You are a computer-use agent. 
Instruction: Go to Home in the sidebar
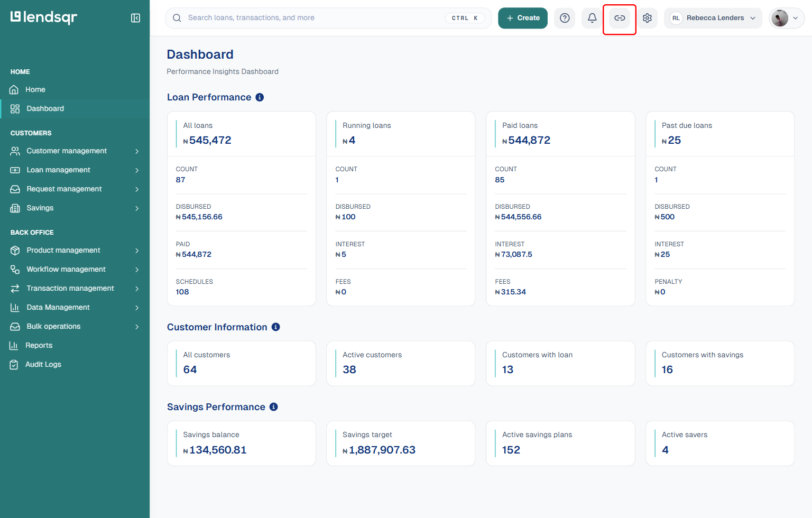pyautogui.click(x=75, y=90)
